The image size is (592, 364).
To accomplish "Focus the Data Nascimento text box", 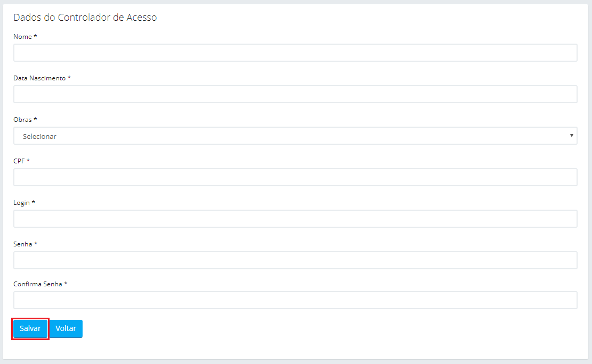I will [x=295, y=94].
